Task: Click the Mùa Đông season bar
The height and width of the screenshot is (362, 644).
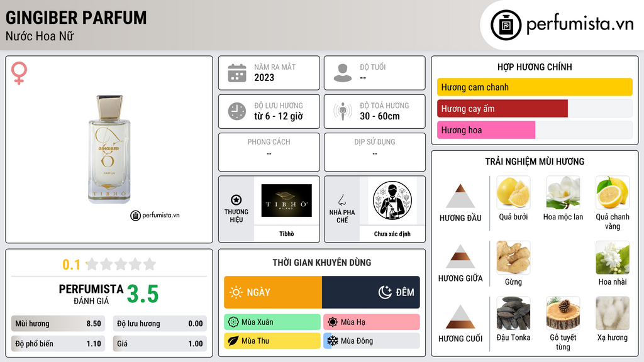Action: 372,341
